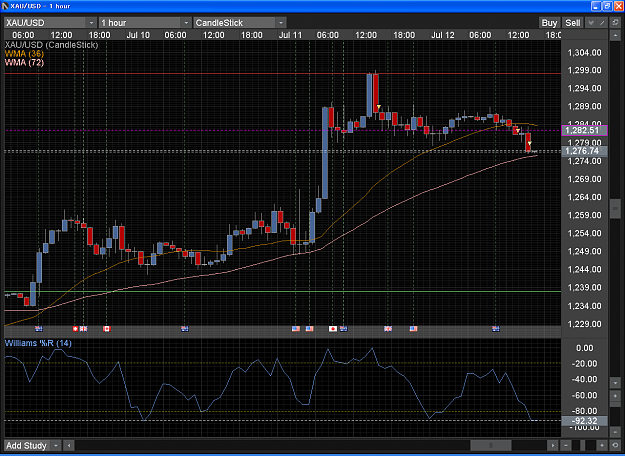
Task: Click yellow triangle marker on the 1,299 peak candle
Action: point(378,107)
